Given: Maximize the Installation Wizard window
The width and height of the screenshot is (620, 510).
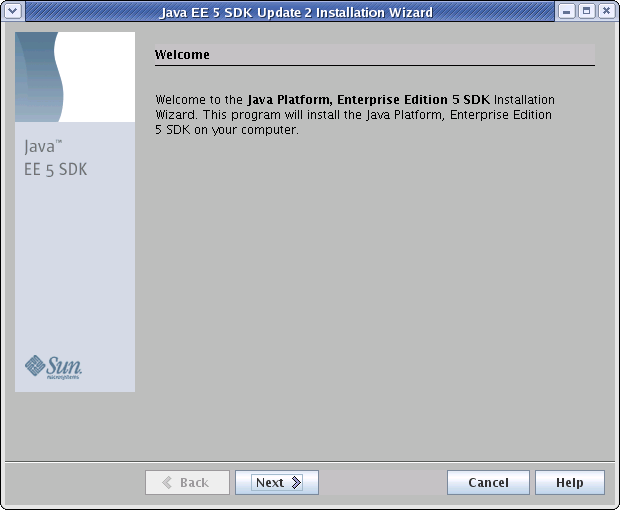Looking at the screenshot, I should tap(586, 11).
